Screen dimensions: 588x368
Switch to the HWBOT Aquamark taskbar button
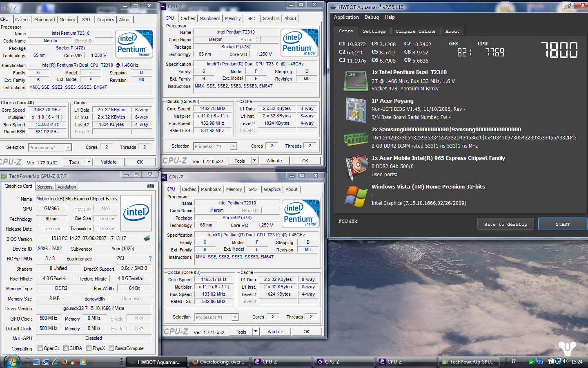pos(157,362)
